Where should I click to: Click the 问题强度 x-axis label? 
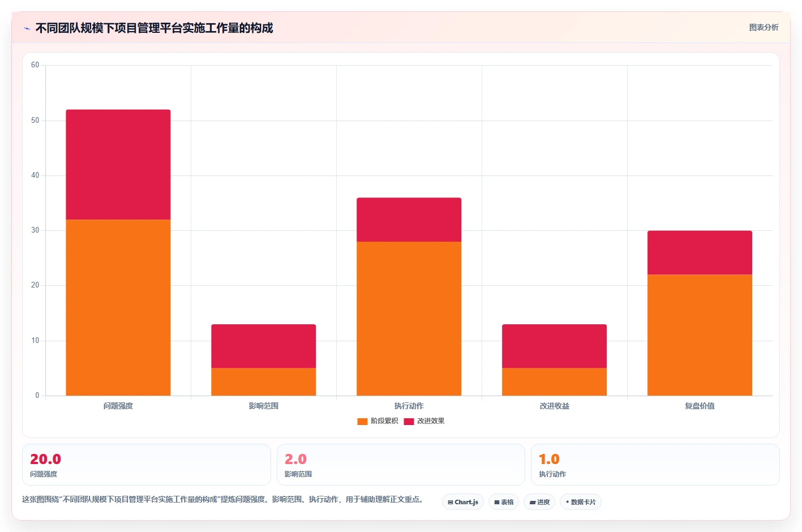tap(118, 406)
